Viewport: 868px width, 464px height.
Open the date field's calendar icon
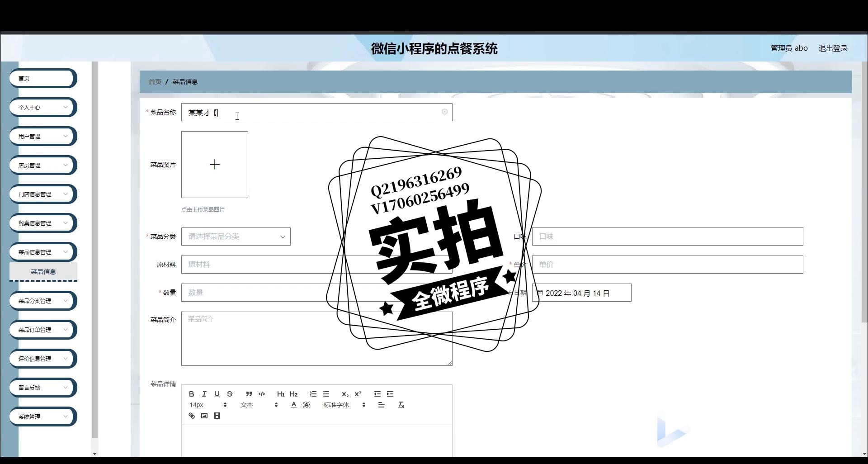(540, 293)
